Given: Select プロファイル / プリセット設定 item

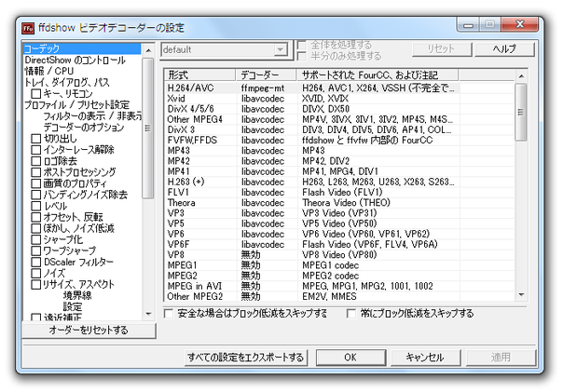Looking at the screenshot, I should [x=76, y=104].
